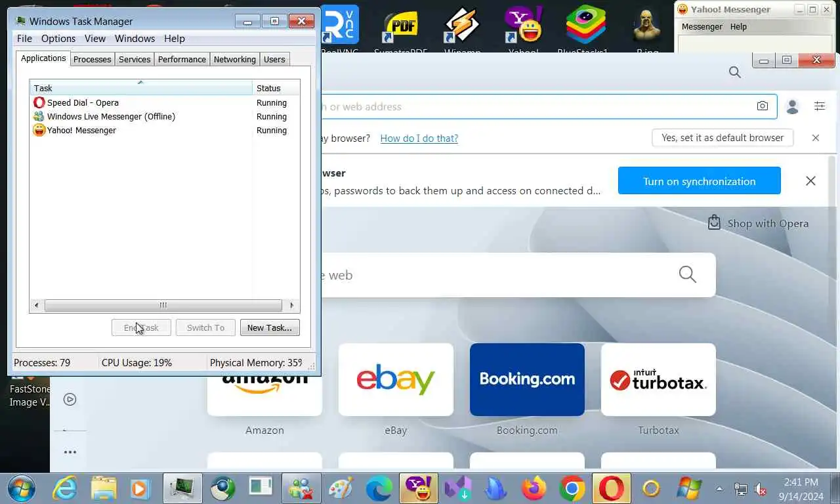Sort by the Task column header
840x504 pixels.
(140, 88)
